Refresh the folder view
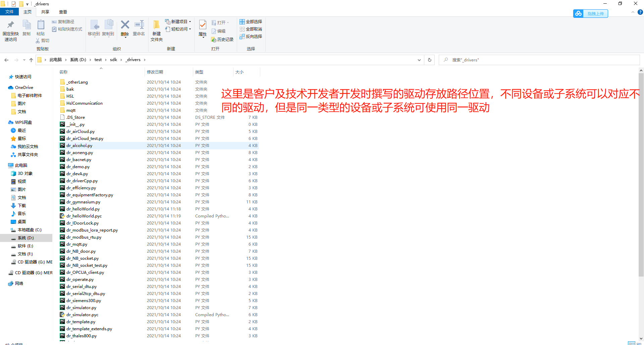The width and height of the screenshot is (644, 345). pyautogui.click(x=429, y=60)
